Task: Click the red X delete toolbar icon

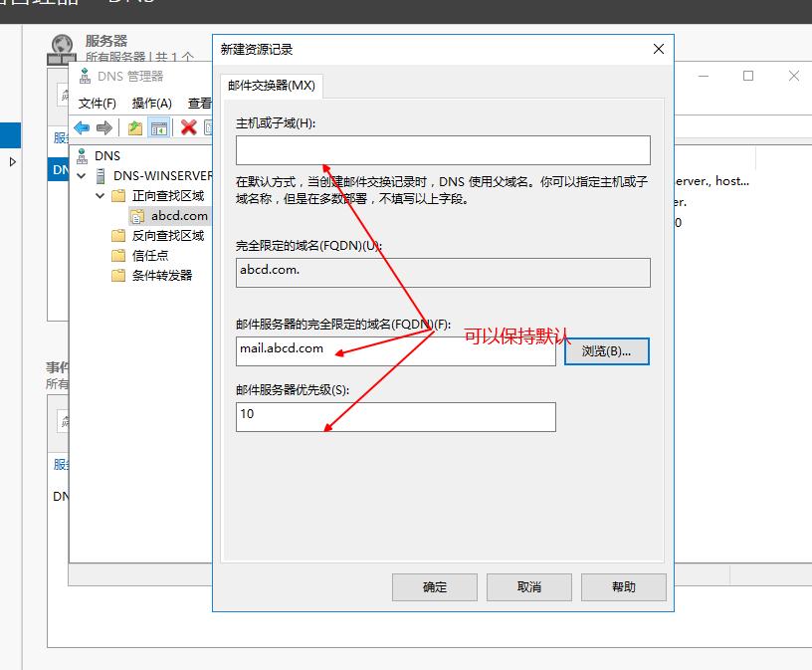Action: tap(189, 127)
